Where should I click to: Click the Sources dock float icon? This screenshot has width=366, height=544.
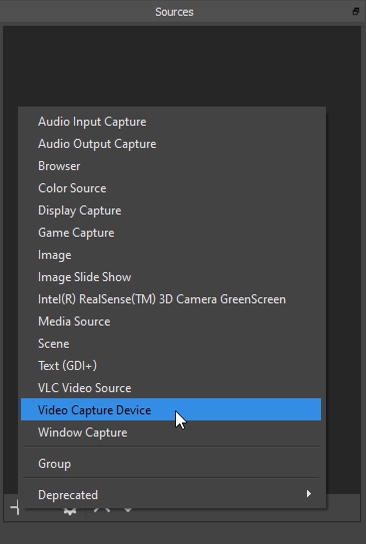(356, 11)
